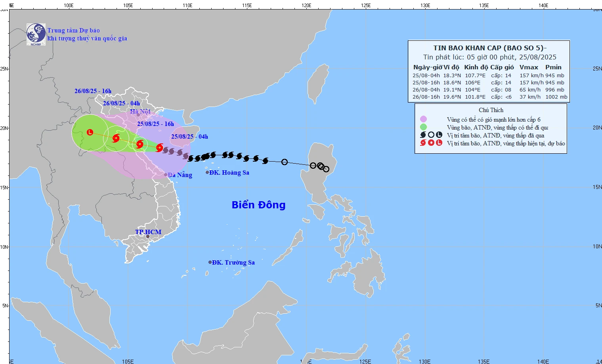The width and height of the screenshot is (602, 364).
Task: Click the red L icon in the legend
Action: 439,143
